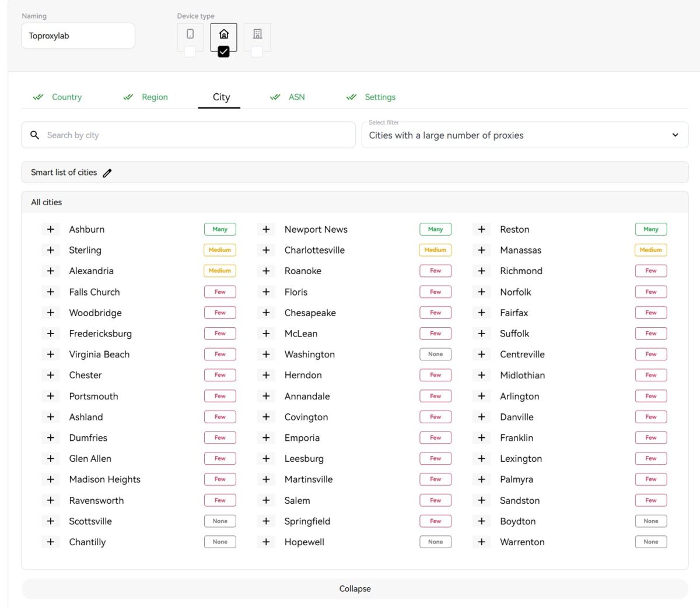Check the box under building device icon
The image size is (700, 607).
tap(257, 52)
